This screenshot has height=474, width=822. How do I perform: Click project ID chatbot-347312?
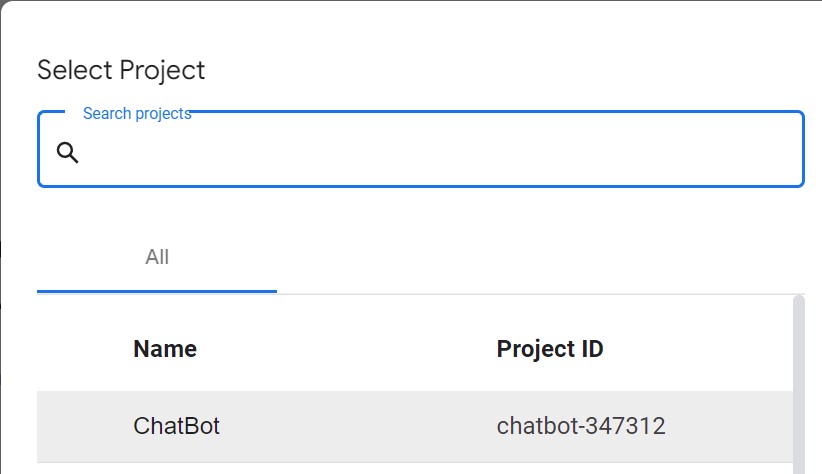click(581, 426)
